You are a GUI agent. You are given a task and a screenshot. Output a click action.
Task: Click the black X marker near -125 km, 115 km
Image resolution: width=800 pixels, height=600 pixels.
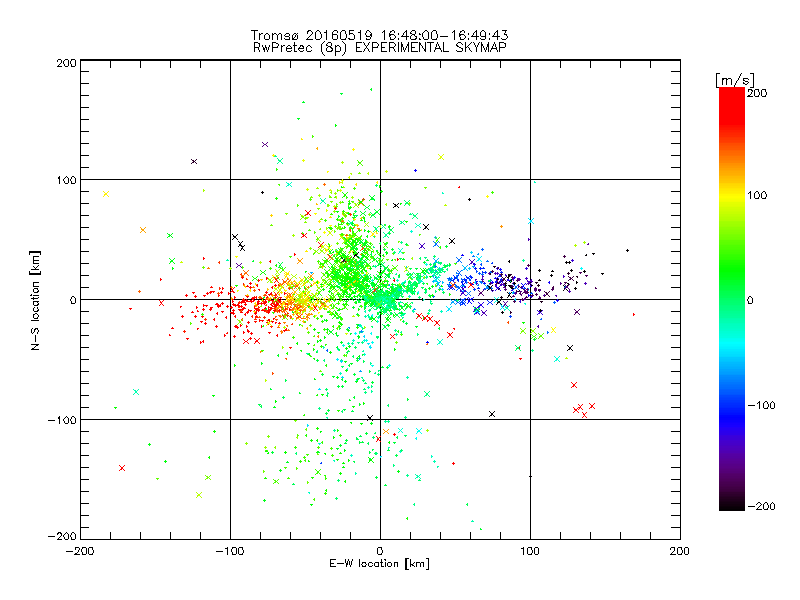click(194, 162)
